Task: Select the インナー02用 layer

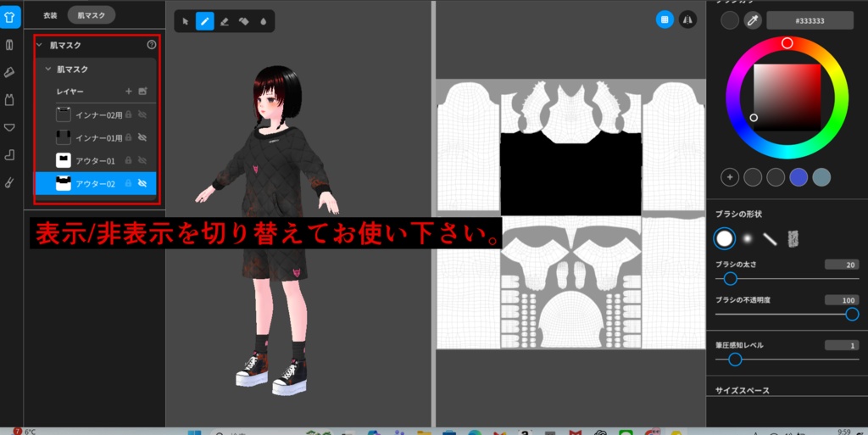Action: point(96,115)
